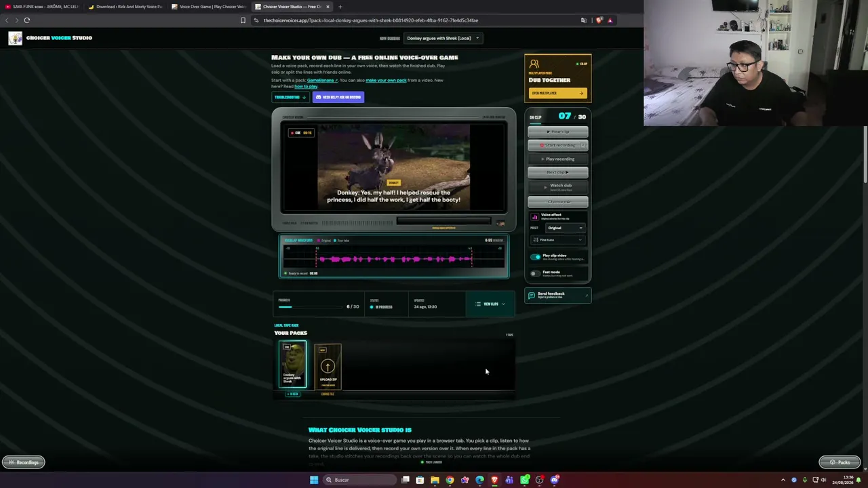This screenshot has width=868, height=488.
Task: Click the upload arrow icon on Upload Zip card
Action: (328, 367)
